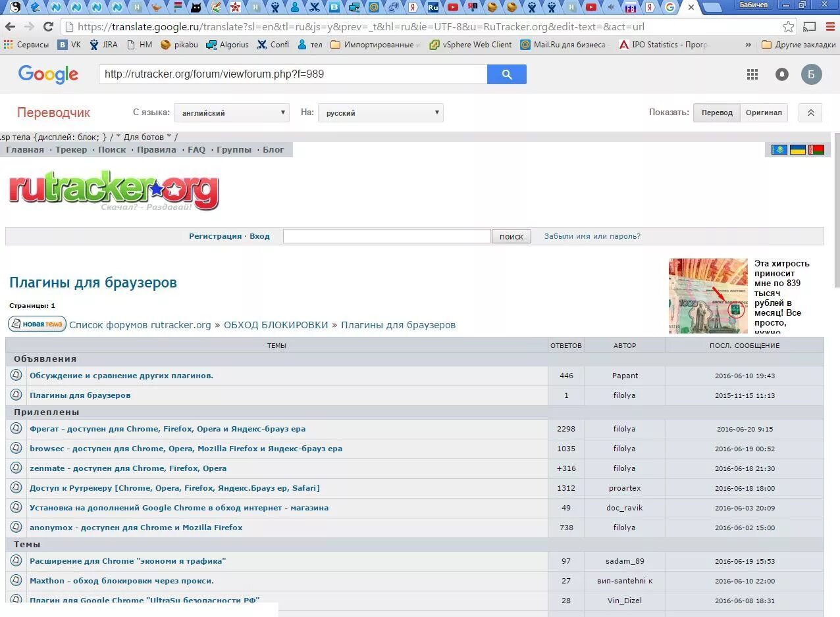840x617 pixels.
Task: Reload the current page
Action: click(48, 27)
